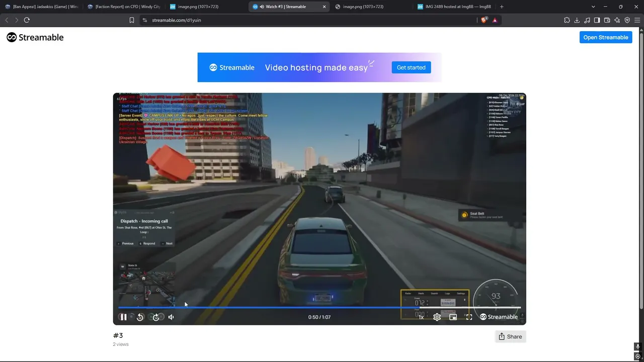
Task: Rewind the video using the back-skip icon
Action: 140,317
